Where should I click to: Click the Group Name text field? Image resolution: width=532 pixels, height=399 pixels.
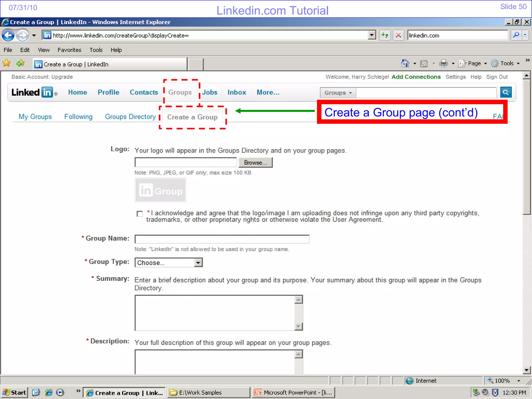coord(222,239)
